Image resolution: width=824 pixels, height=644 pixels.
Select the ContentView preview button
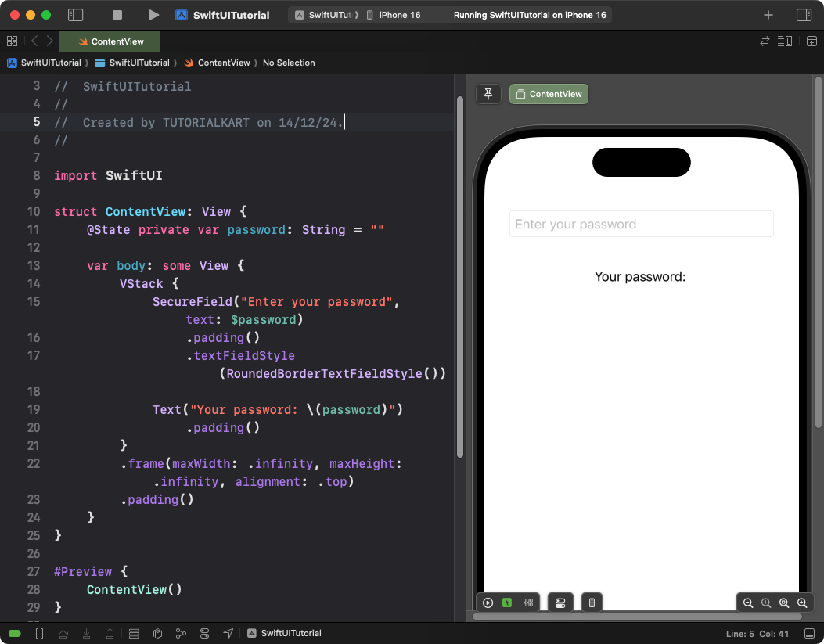(549, 94)
